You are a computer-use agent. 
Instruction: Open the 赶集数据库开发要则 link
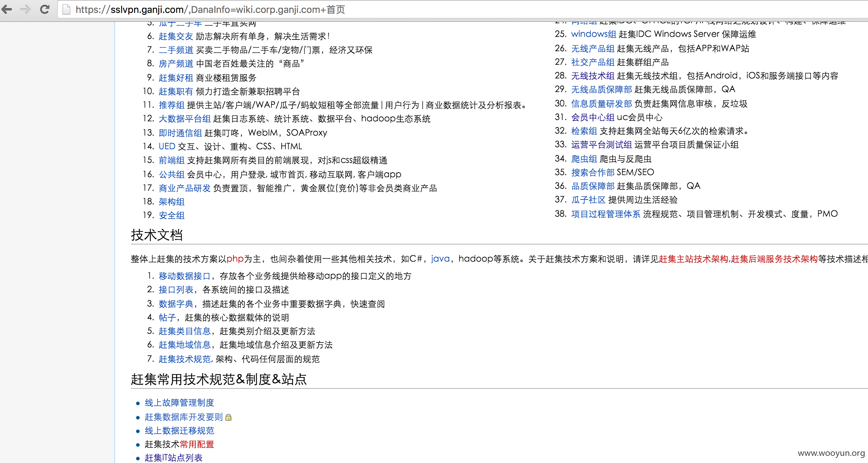click(x=184, y=417)
